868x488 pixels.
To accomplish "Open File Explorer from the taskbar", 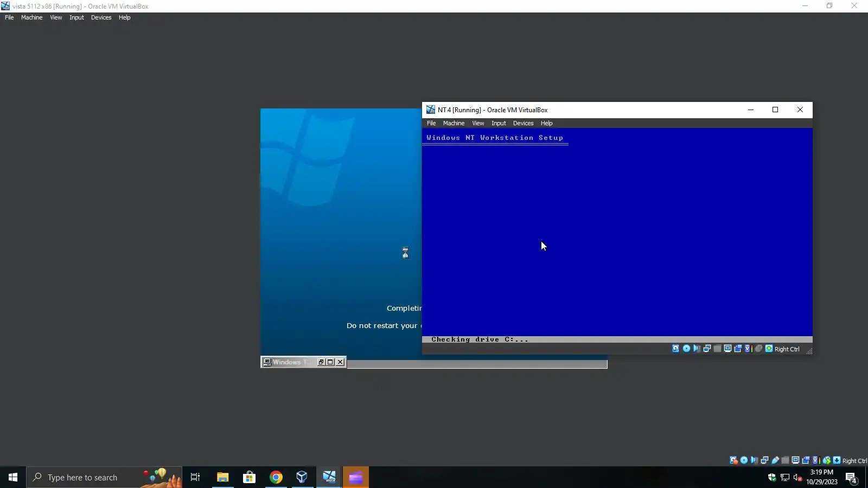I will point(222,477).
